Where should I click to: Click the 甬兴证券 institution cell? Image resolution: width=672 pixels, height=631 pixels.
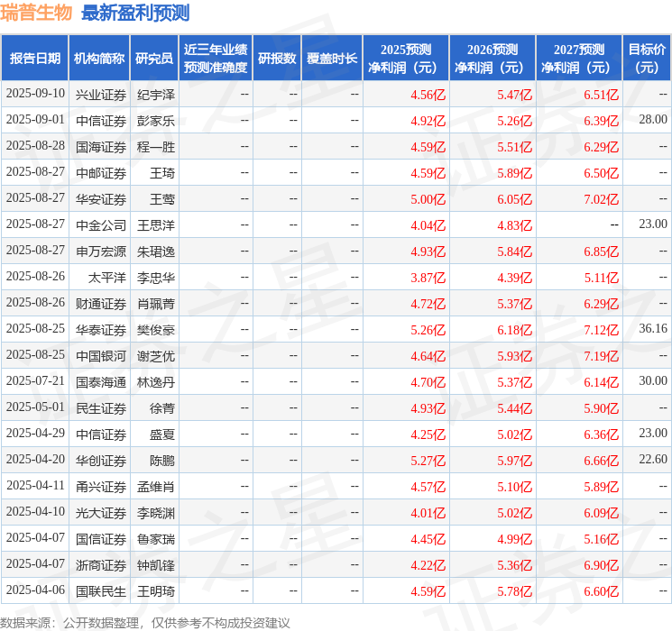click(101, 487)
